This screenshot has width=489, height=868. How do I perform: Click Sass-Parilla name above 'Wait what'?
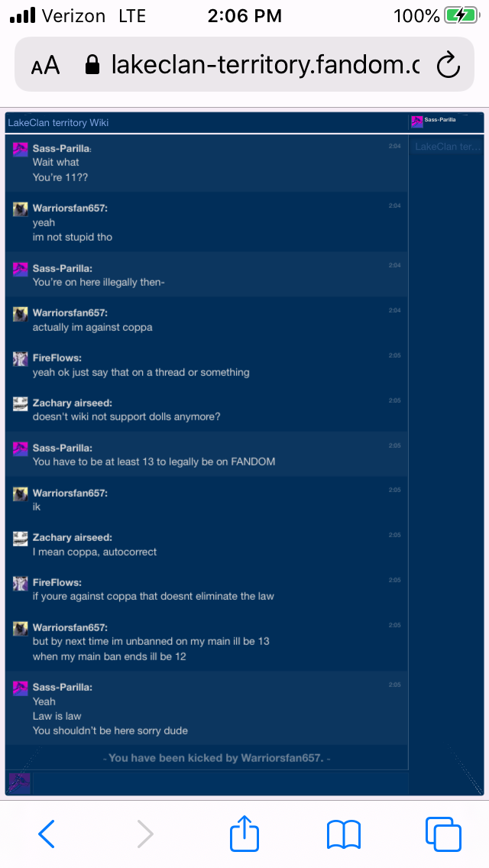tap(62, 148)
